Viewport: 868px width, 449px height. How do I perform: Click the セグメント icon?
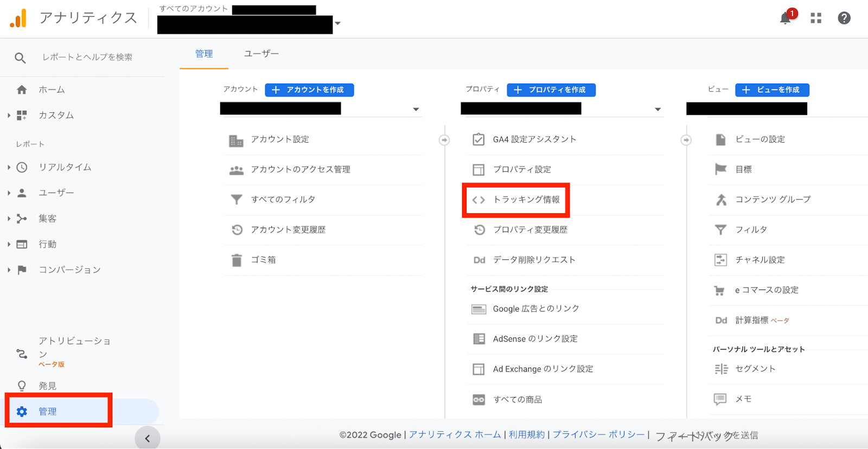click(x=721, y=369)
